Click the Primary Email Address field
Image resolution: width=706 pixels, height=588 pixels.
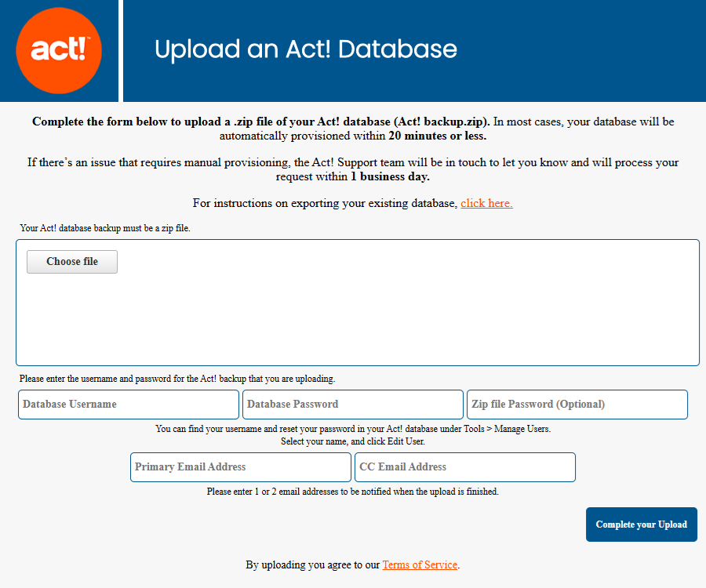(241, 467)
